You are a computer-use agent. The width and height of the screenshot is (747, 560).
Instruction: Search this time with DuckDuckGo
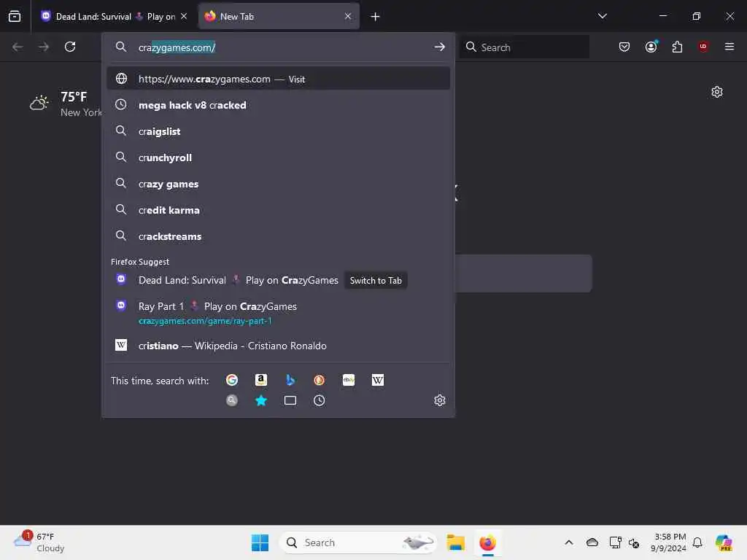pyautogui.click(x=320, y=380)
